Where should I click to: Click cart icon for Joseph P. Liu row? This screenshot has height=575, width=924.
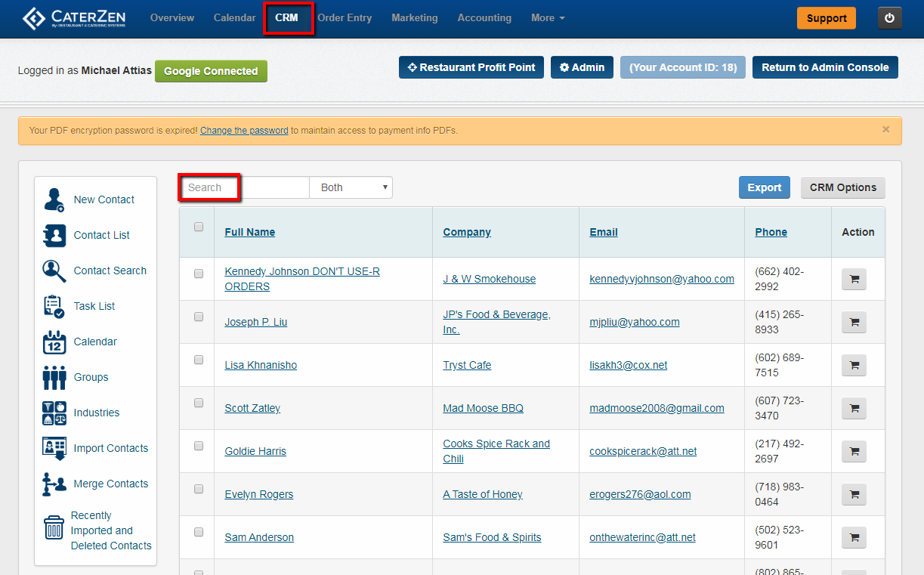pyautogui.click(x=854, y=323)
